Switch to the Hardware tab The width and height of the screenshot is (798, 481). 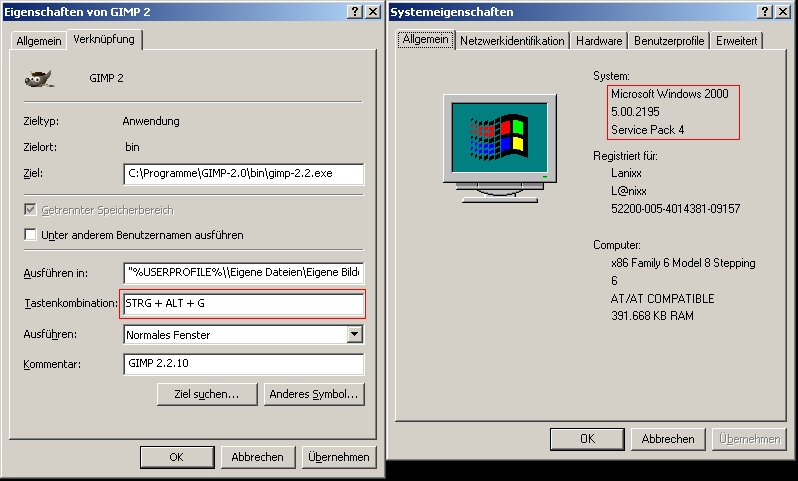(599, 41)
